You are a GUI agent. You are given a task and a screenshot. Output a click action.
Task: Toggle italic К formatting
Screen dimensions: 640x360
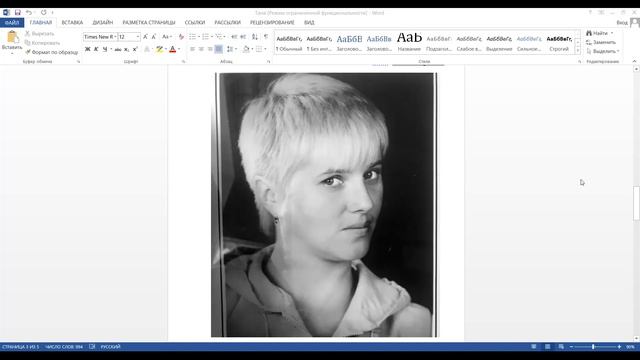tap(96, 49)
